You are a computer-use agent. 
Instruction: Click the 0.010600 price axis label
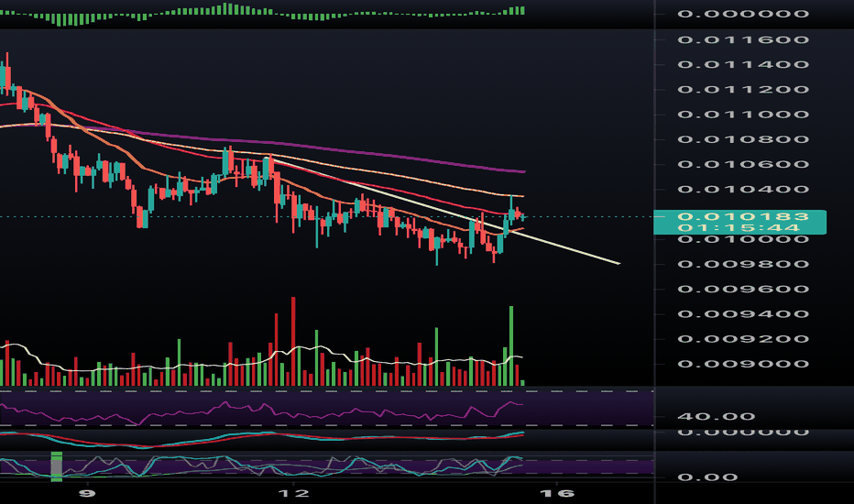click(x=743, y=165)
